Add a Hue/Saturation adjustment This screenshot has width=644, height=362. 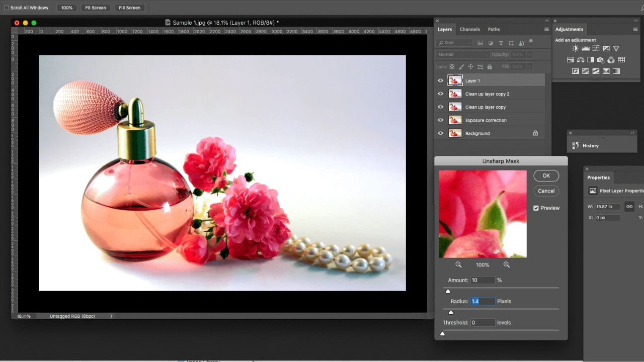point(570,59)
